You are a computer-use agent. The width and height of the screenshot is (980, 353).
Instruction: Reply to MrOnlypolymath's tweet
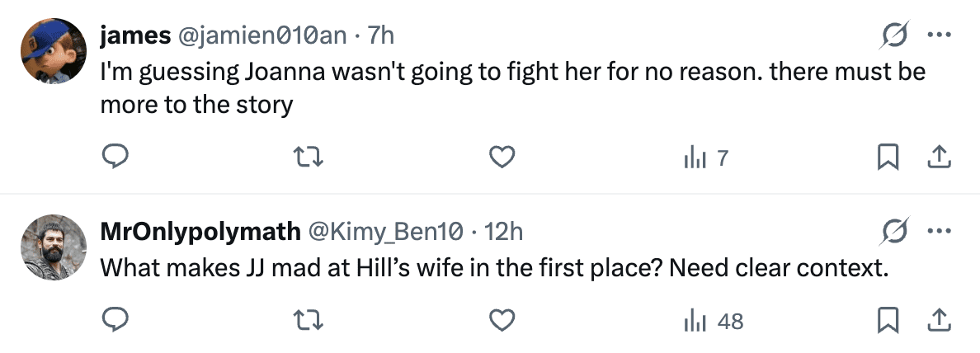113,320
